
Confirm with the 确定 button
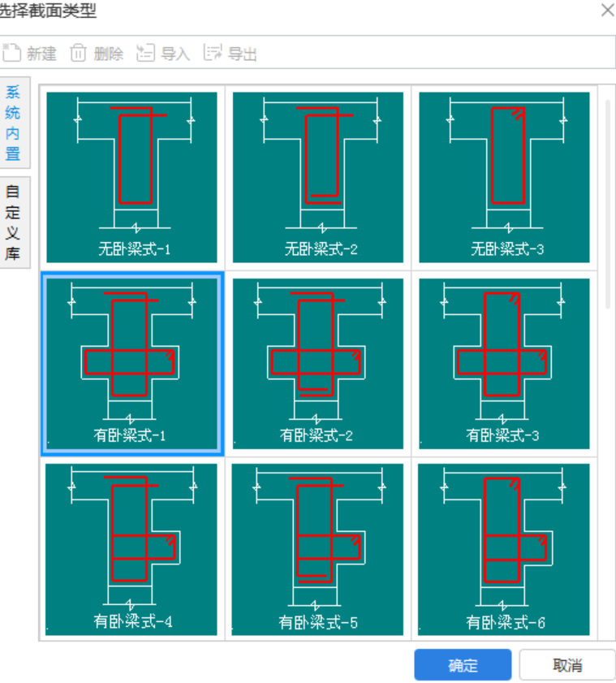pos(463,664)
